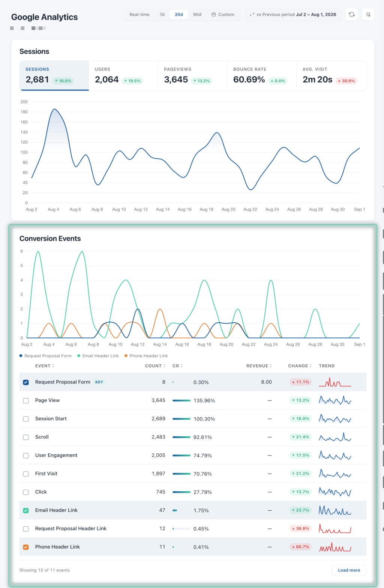Screen dimensions: 384x588
Task: Click the User Engagement CR value 74.79%
Action: (x=202, y=456)
